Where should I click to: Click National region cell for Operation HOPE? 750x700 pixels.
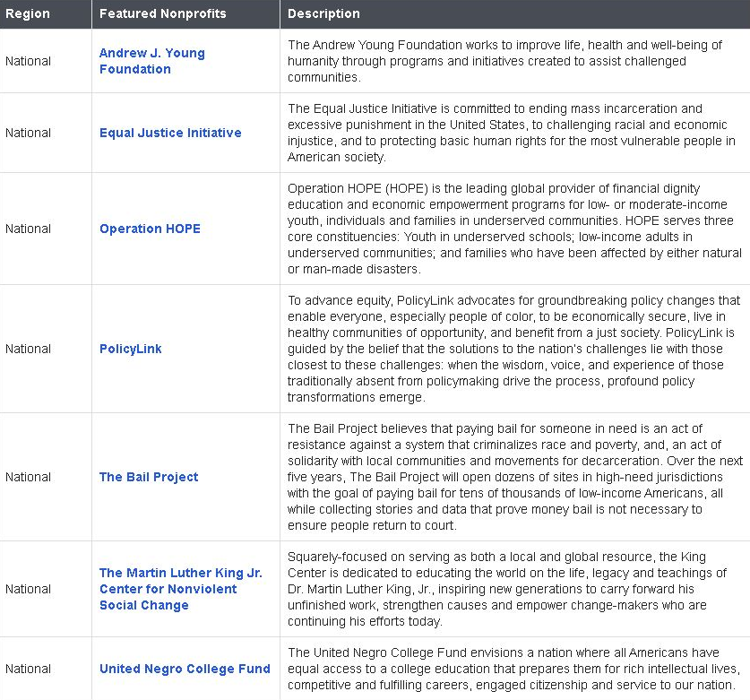[x=28, y=229]
